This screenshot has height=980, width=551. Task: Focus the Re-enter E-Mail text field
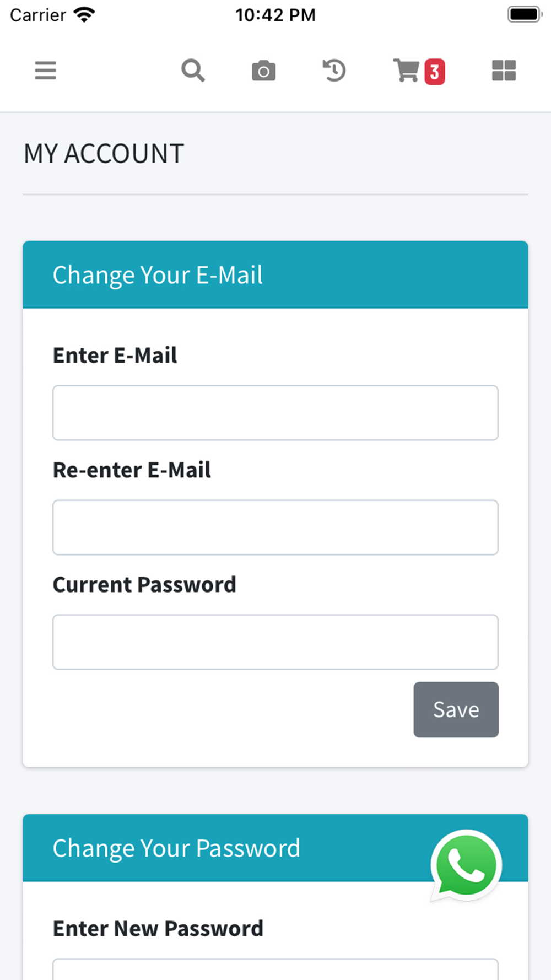click(275, 527)
